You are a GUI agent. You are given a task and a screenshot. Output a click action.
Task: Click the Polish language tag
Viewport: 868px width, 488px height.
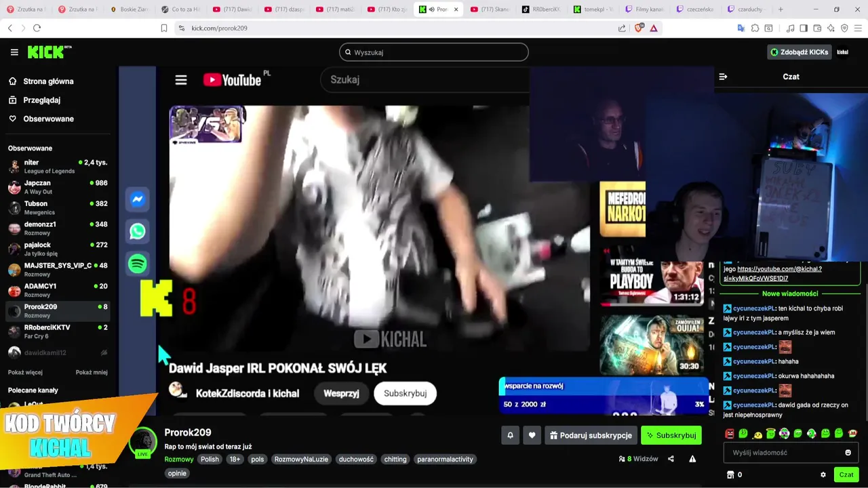pos(210,459)
